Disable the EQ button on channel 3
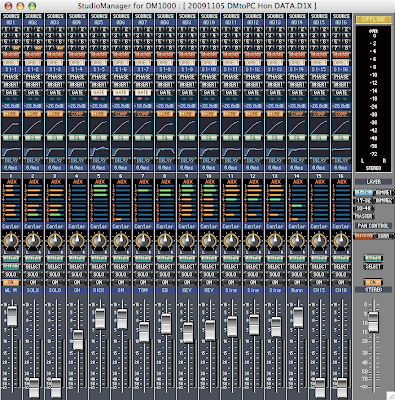The width and height of the screenshot is (395, 400). click(55, 138)
